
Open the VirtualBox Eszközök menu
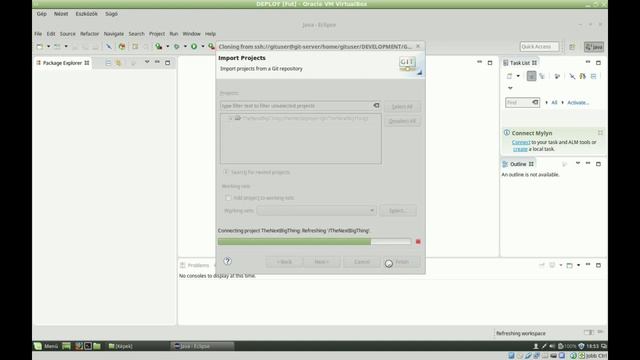(x=87, y=14)
